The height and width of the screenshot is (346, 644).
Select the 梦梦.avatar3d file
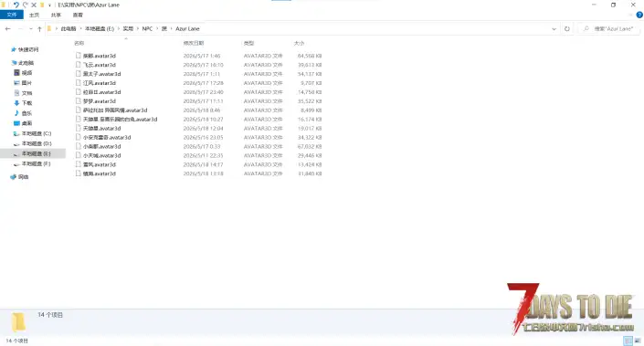tap(100, 101)
